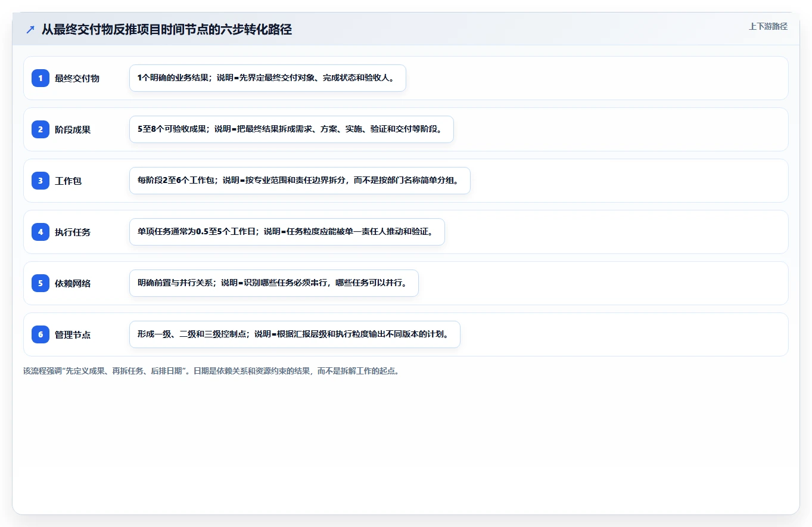Select the step 6 number badge

click(41, 334)
